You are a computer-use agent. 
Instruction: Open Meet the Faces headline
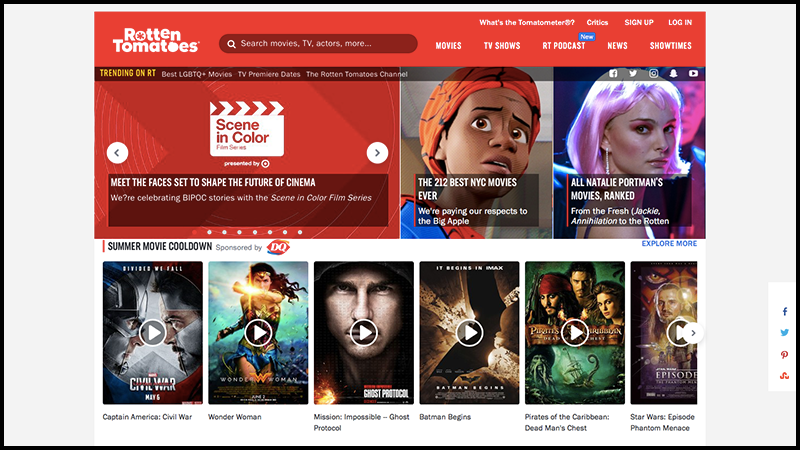tap(213, 182)
